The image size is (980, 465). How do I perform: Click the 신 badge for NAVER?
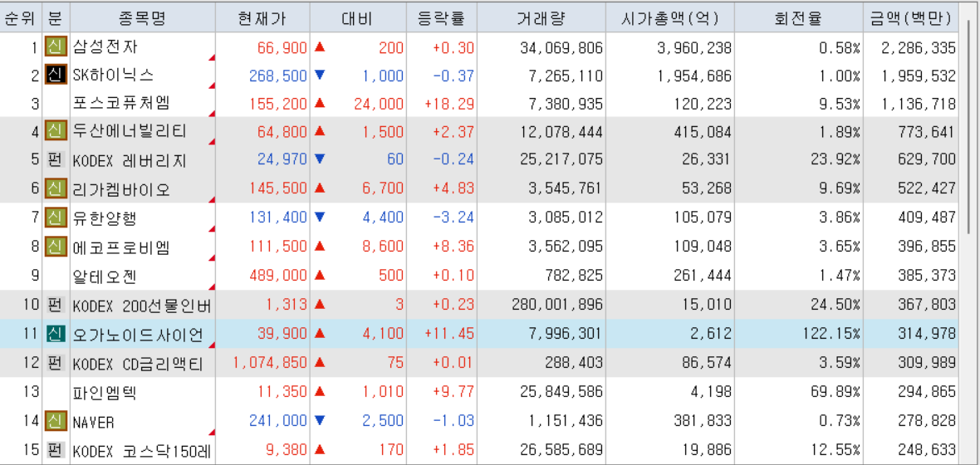tap(56, 421)
